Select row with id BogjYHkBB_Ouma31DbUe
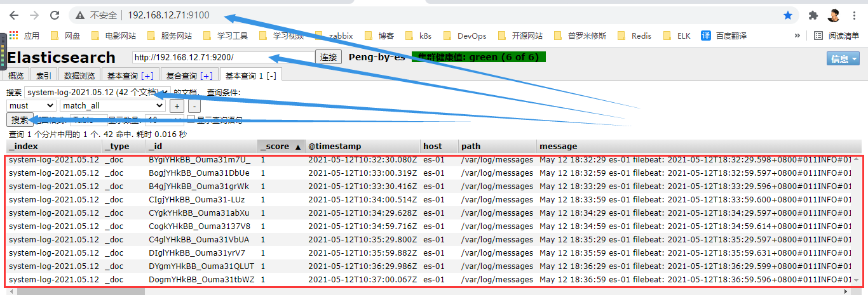 (429, 173)
